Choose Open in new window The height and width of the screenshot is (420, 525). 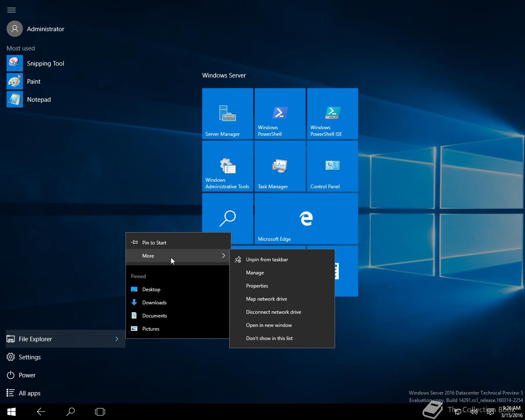pyautogui.click(x=282, y=325)
